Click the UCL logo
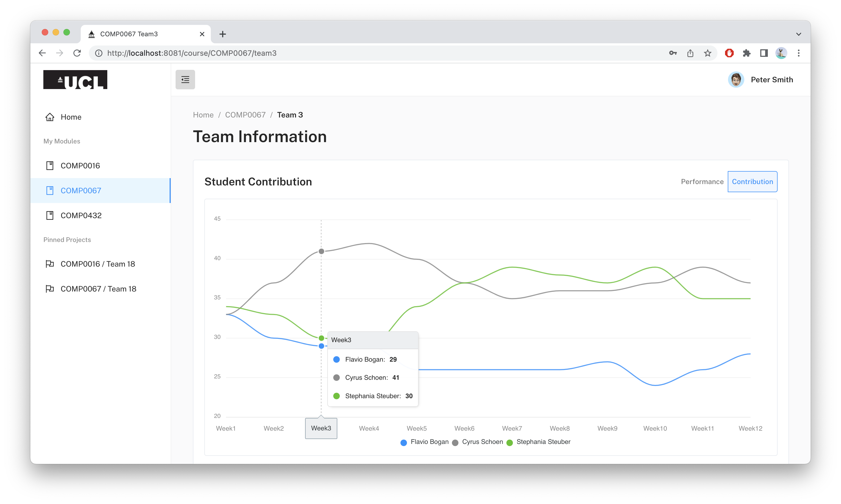Image resolution: width=841 pixels, height=504 pixels. (75, 80)
